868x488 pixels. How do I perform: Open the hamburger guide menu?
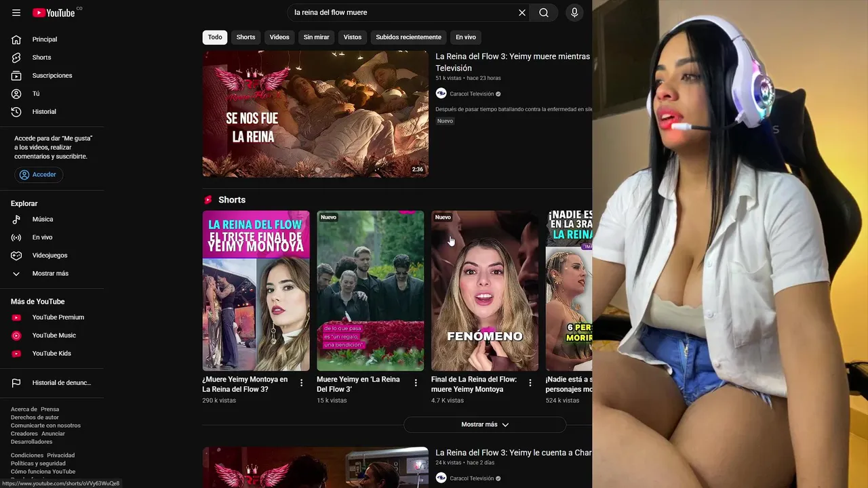[x=16, y=13]
